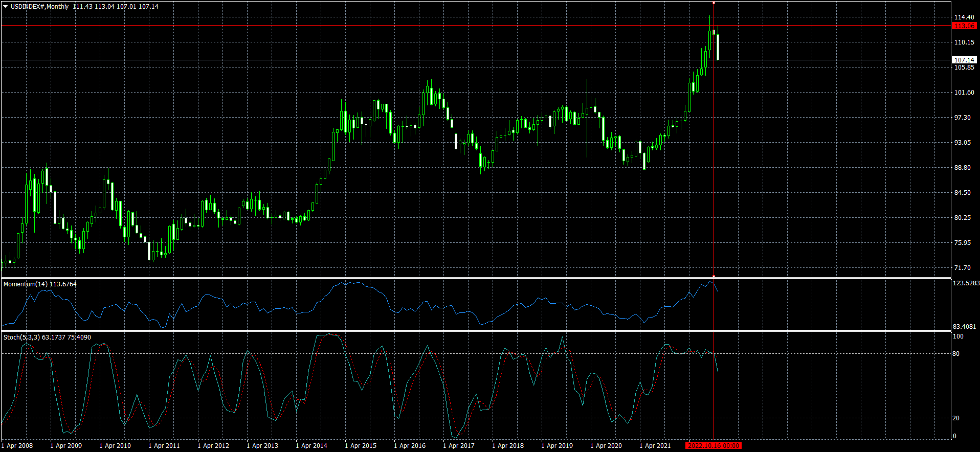The image size is (980, 452).
Task: Click the 75.95 price scale label
Action: 962,243
